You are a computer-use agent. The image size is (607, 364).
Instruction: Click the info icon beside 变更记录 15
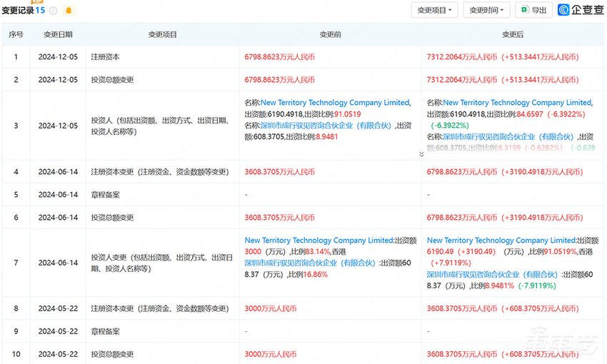54,11
